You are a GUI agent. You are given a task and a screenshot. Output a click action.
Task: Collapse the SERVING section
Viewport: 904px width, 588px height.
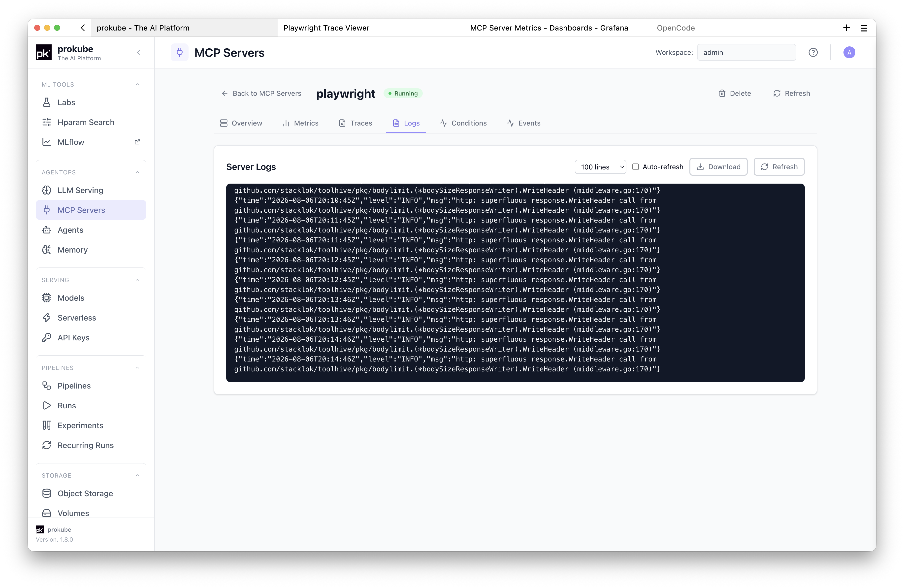click(x=137, y=280)
